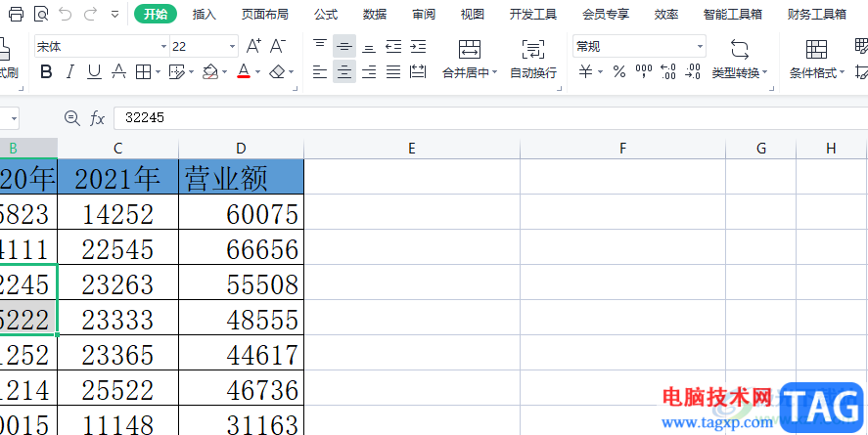Open the font settings dialog launcher

click(x=297, y=88)
